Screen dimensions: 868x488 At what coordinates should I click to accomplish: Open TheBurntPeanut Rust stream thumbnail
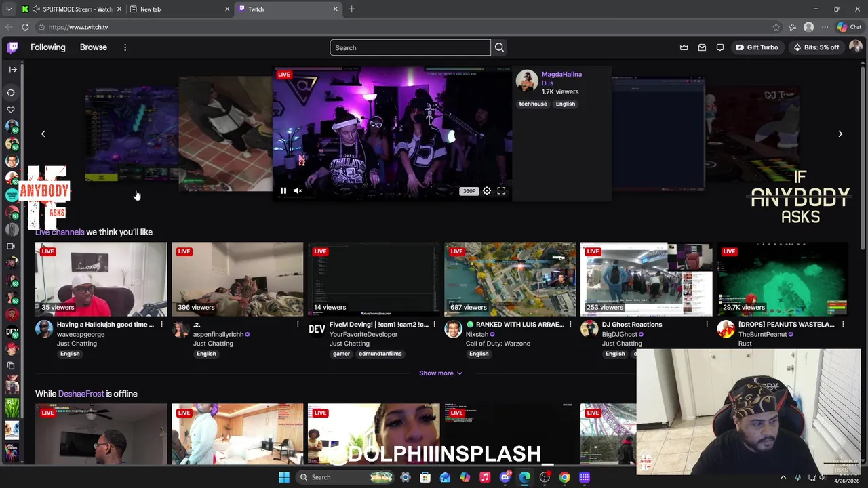tap(783, 279)
